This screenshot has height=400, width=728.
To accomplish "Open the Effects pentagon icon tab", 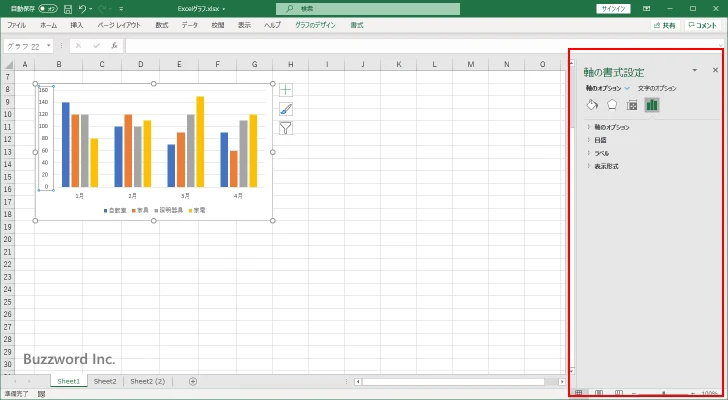I will click(611, 105).
